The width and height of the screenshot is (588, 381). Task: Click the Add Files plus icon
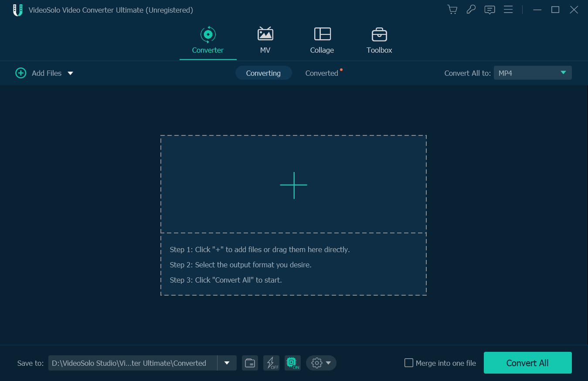click(x=20, y=73)
